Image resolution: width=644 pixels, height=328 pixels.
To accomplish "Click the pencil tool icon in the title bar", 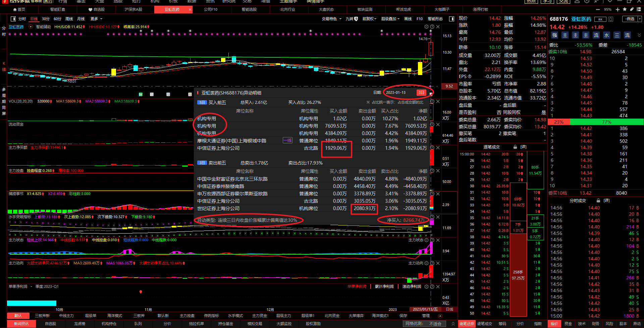I will pyautogui.click(x=632, y=9).
